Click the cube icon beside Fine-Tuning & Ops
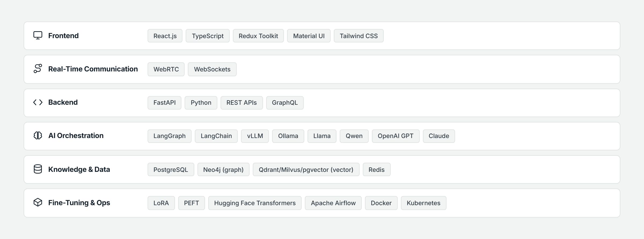The height and width of the screenshot is (239, 644). (x=38, y=202)
